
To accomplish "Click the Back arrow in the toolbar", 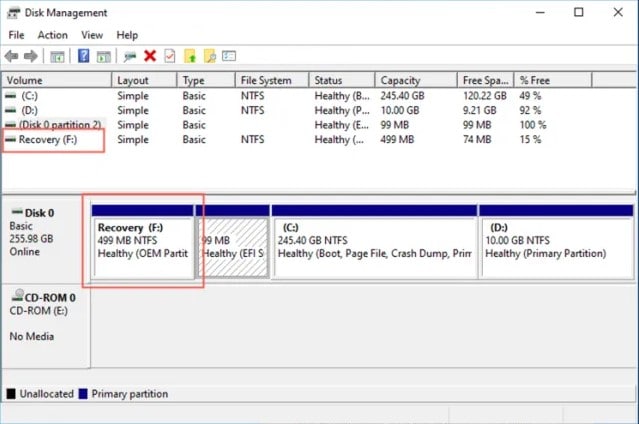I will 12,56.
